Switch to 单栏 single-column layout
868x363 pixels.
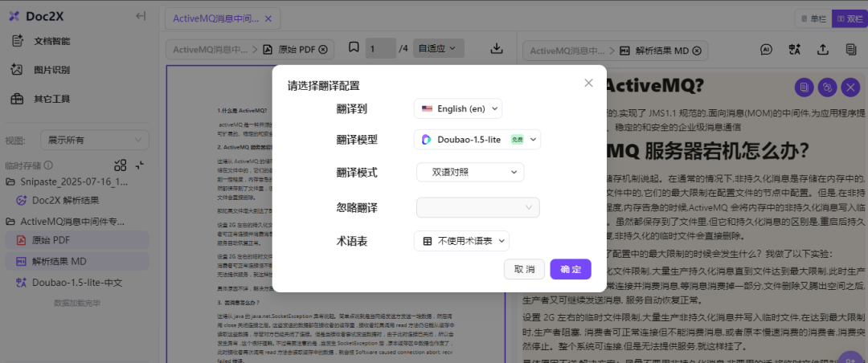pos(814,18)
